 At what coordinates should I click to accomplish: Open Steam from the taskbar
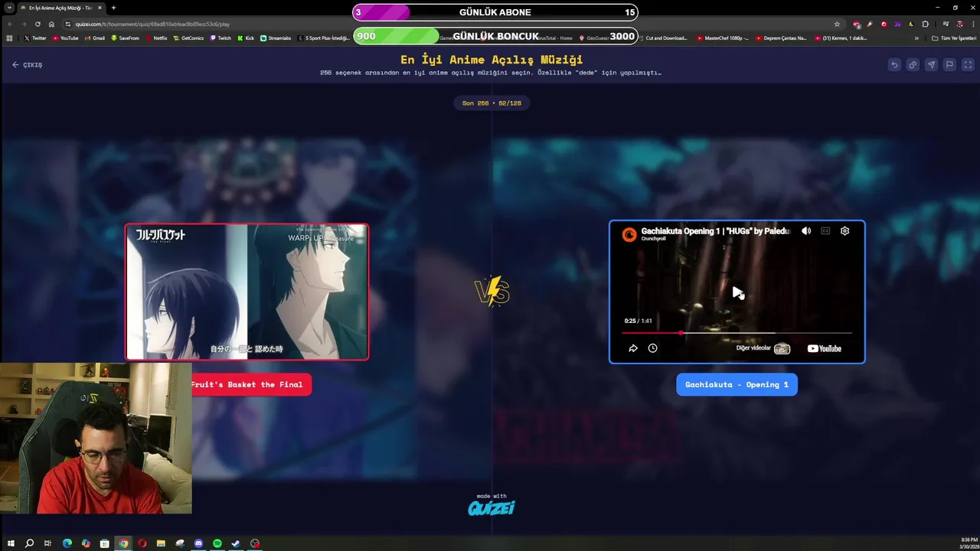coord(236,543)
